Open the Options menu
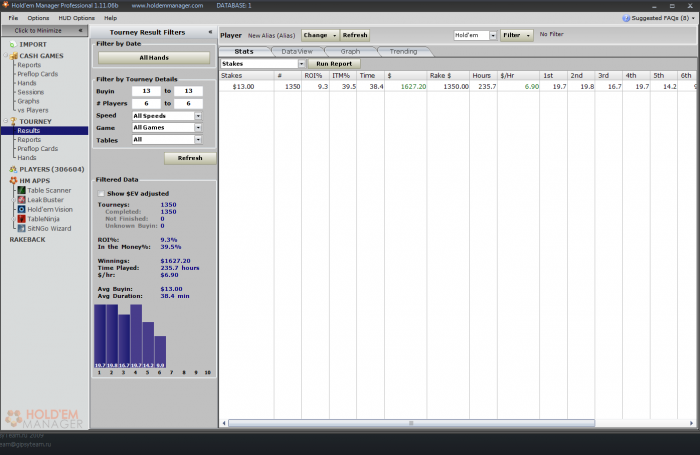Viewport: 700px width, 455px height. [38, 18]
